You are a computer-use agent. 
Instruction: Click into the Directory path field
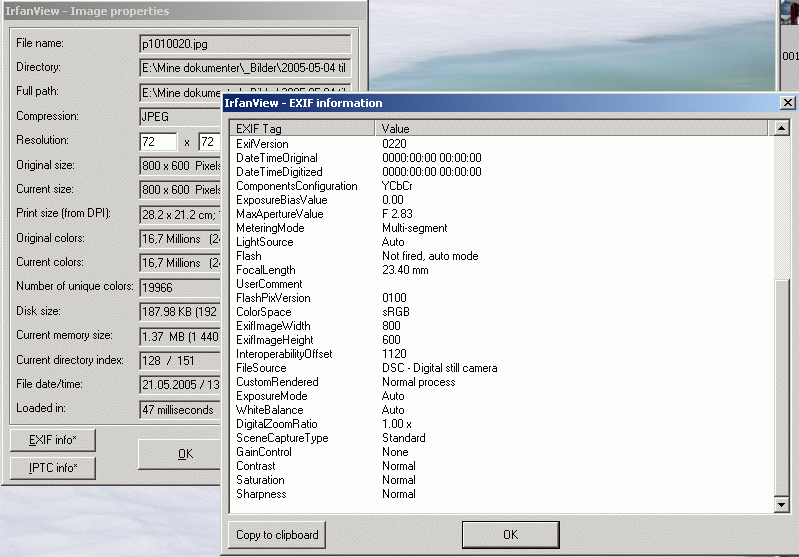coord(245,68)
